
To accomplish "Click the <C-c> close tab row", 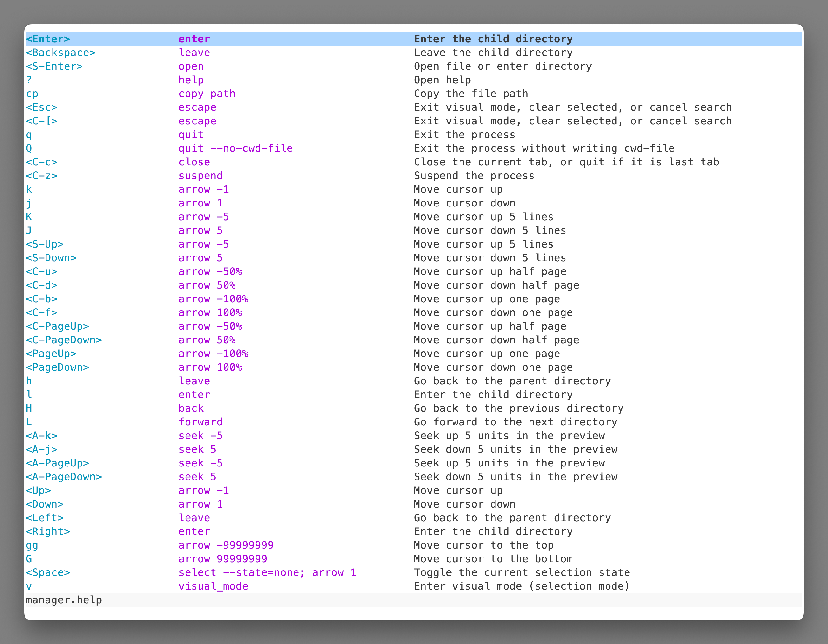I will [x=42, y=162].
